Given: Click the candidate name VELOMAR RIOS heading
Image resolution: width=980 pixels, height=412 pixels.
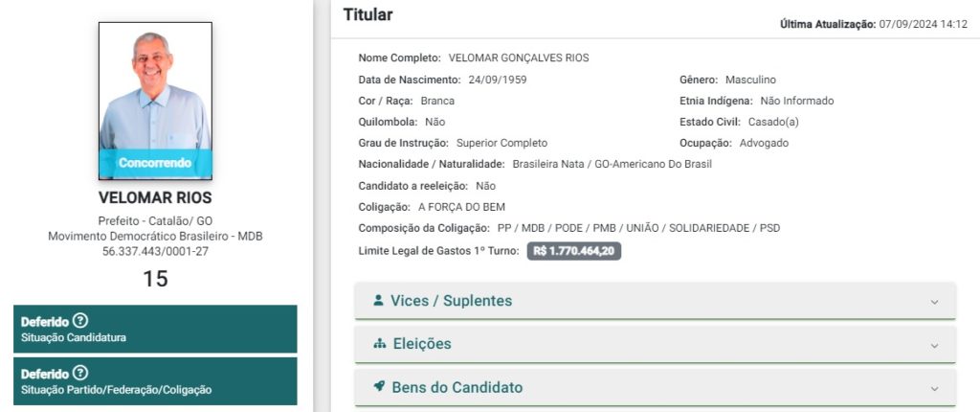Looking at the screenshot, I should click(155, 198).
